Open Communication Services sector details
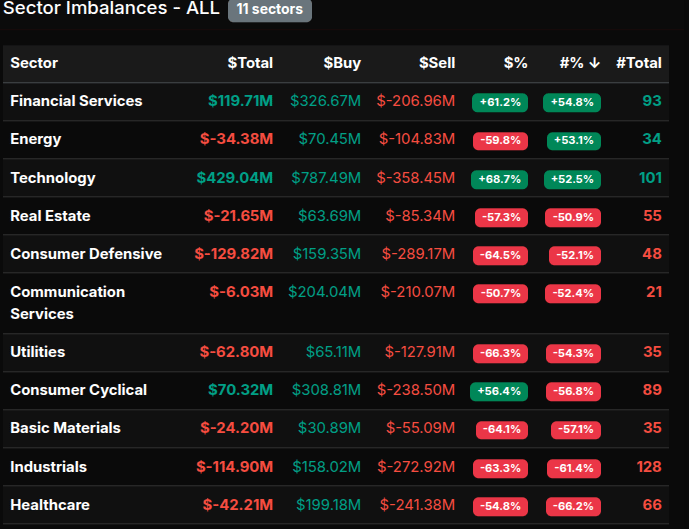The image size is (689, 529). click(x=67, y=302)
